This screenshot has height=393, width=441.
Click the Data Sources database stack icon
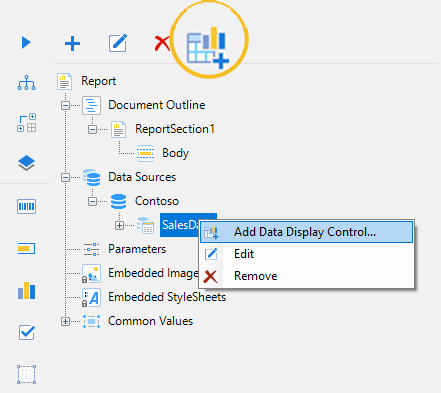pos(92,177)
